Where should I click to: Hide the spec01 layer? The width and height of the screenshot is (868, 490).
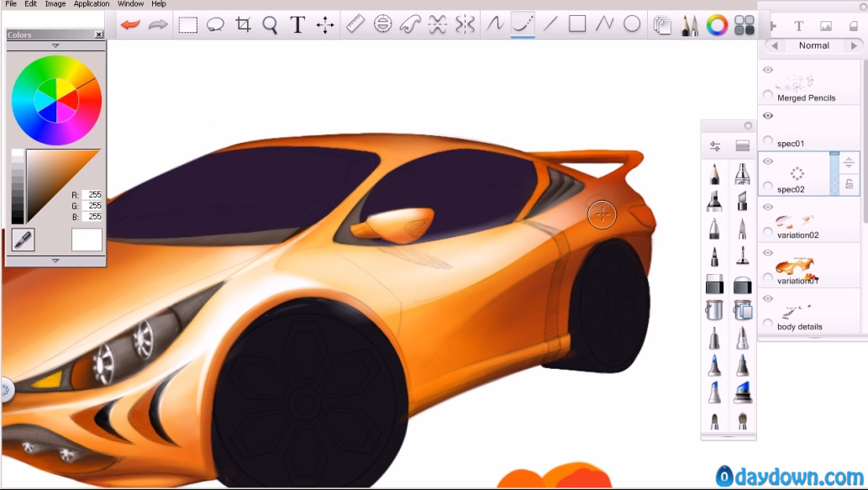(768, 116)
